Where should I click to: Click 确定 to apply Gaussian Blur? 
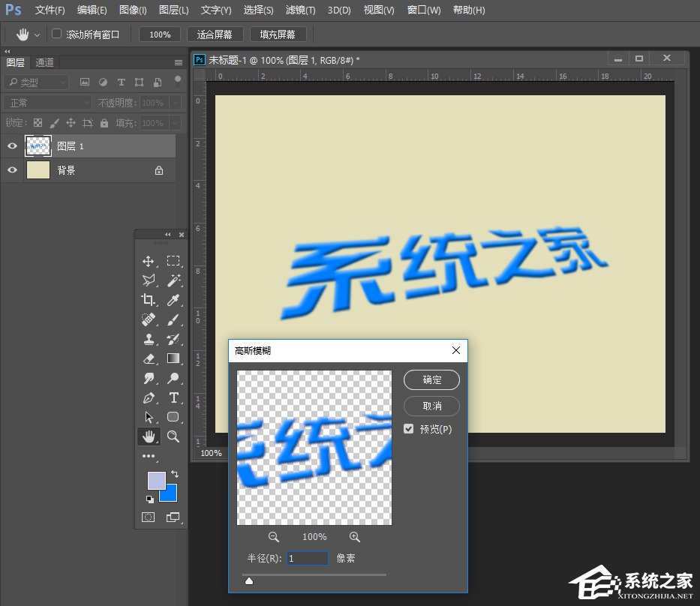tap(431, 380)
